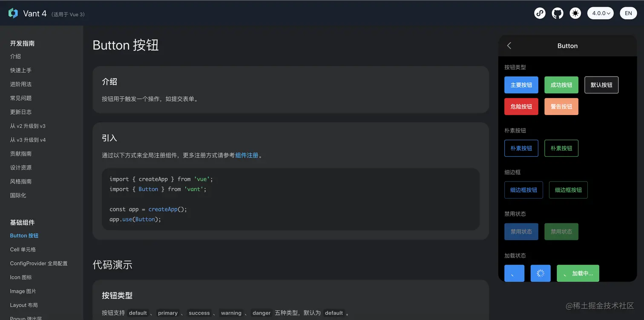The image size is (644, 320).
Task: Click the import Button from 'vant' code line
Action: [x=158, y=189]
